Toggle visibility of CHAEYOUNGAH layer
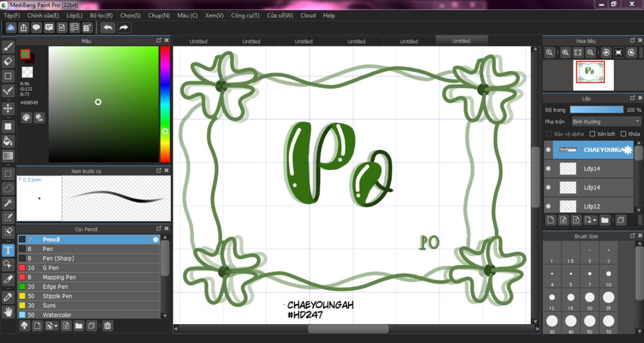The image size is (644, 343). [548, 150]
